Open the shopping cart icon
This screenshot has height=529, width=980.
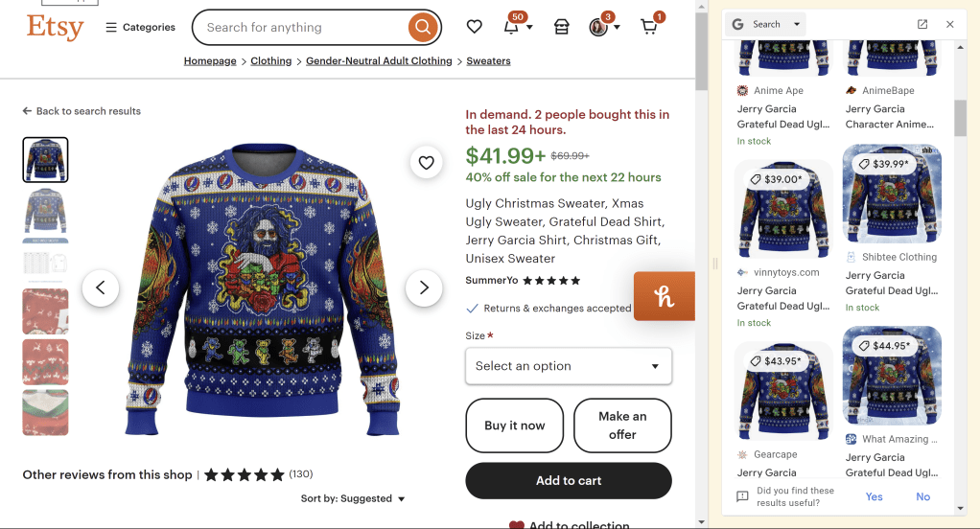point(649,27)
